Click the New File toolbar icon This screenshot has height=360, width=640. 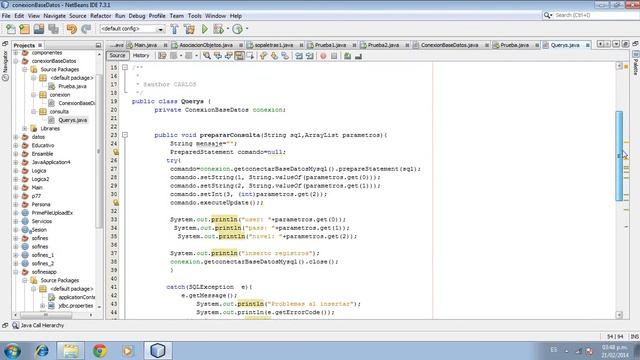(11, 29)
